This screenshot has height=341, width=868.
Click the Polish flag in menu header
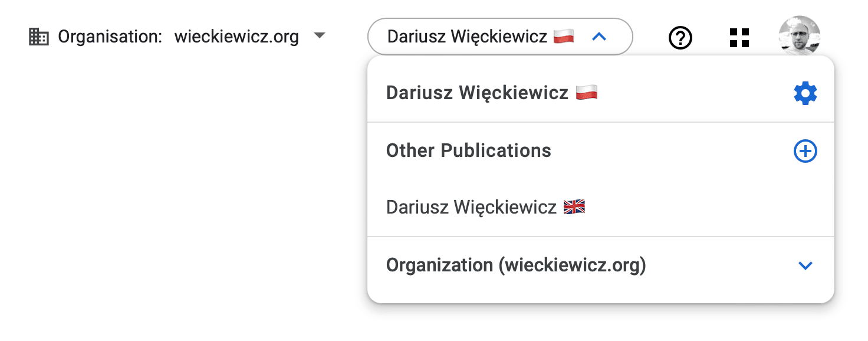(x=587, y=93)
